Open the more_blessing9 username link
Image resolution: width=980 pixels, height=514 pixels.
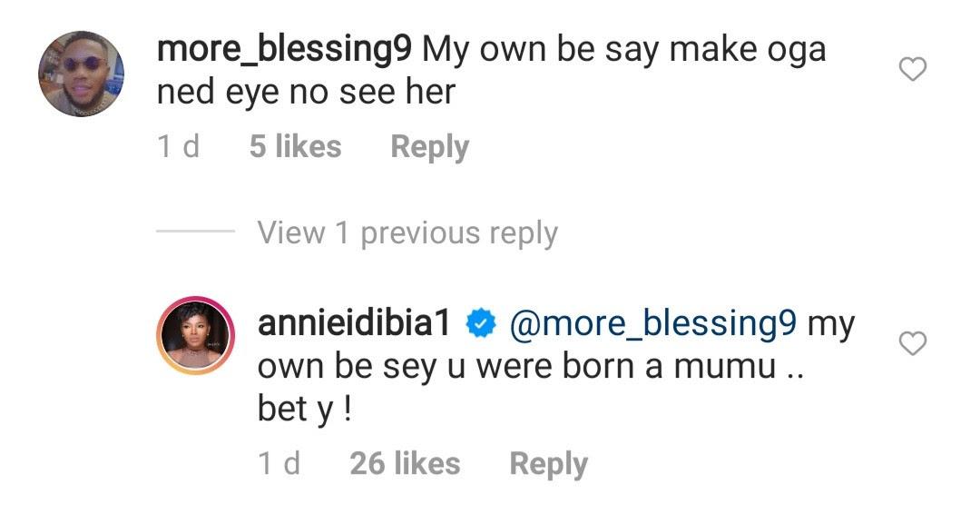[x=285, y=49]
